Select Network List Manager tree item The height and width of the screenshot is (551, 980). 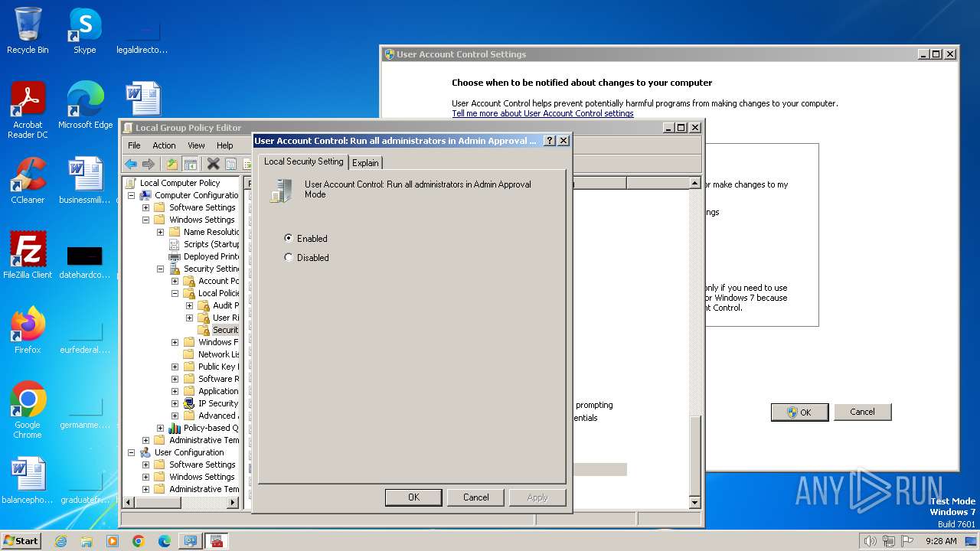point(218,354)
